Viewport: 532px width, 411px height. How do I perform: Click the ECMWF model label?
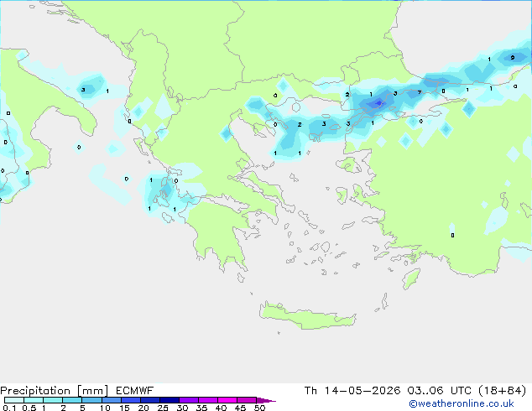click(x=135, y=391)
